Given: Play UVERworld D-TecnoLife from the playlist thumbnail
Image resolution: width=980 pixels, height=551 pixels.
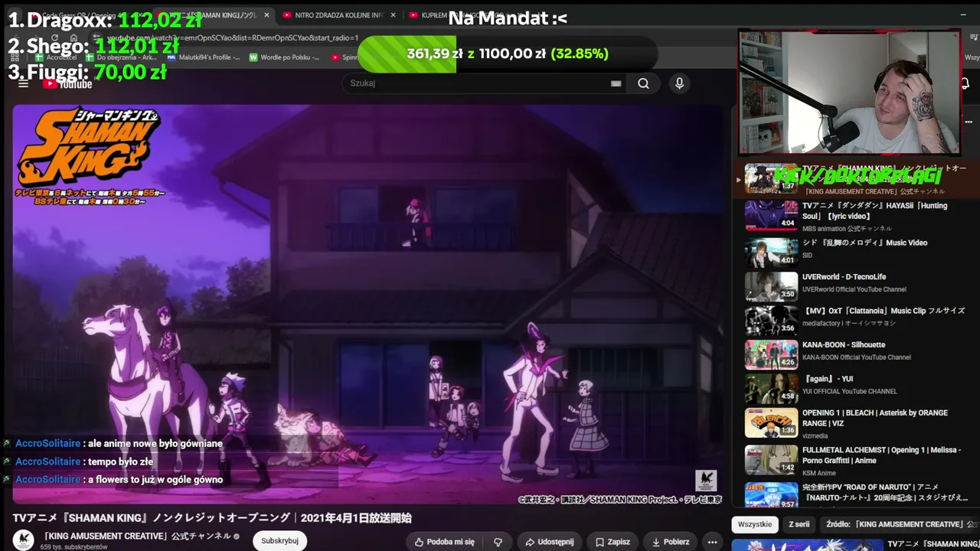Looking at the screenshot, I should pos(771,286).
